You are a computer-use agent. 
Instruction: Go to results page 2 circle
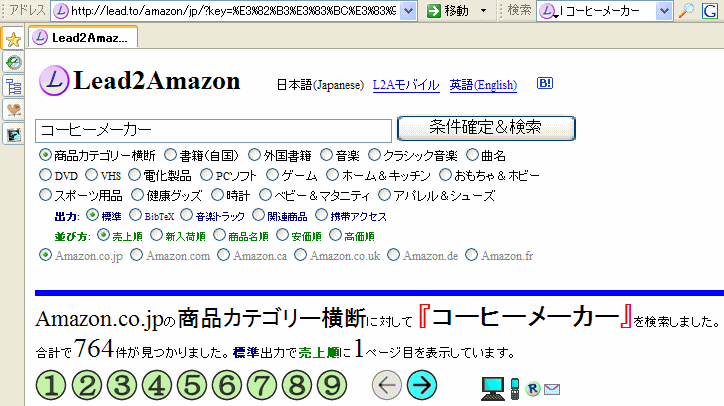point(86,385)
